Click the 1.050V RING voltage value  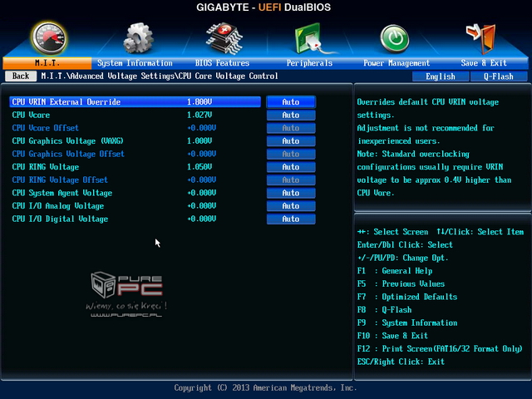click(199, 167)
